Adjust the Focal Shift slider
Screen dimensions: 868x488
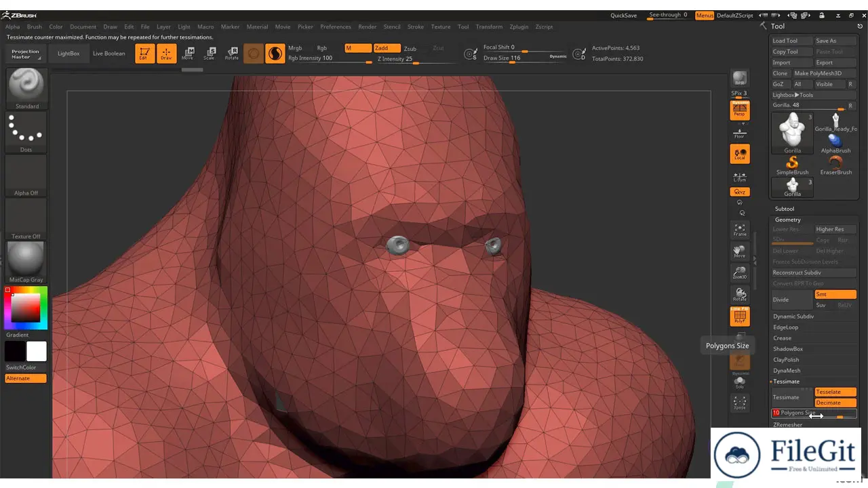click(x=525, y=47)
